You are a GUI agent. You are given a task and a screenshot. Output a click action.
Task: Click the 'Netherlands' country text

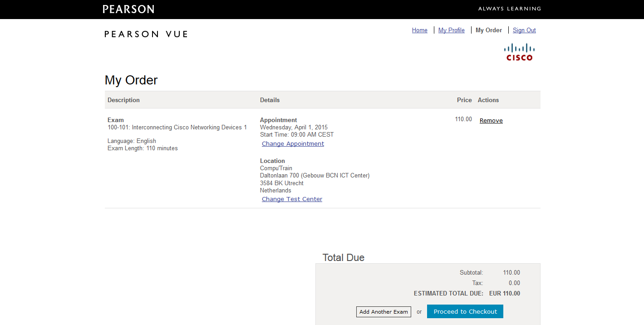275,191
